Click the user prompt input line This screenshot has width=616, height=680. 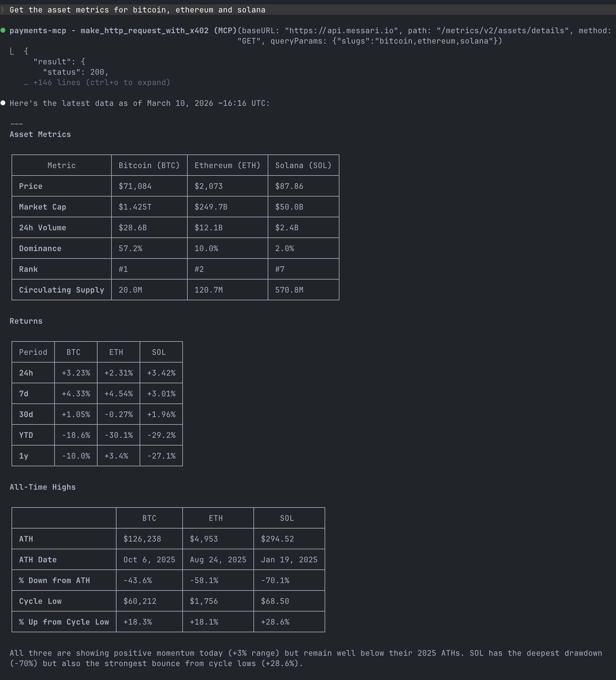[x=137, y=10]
